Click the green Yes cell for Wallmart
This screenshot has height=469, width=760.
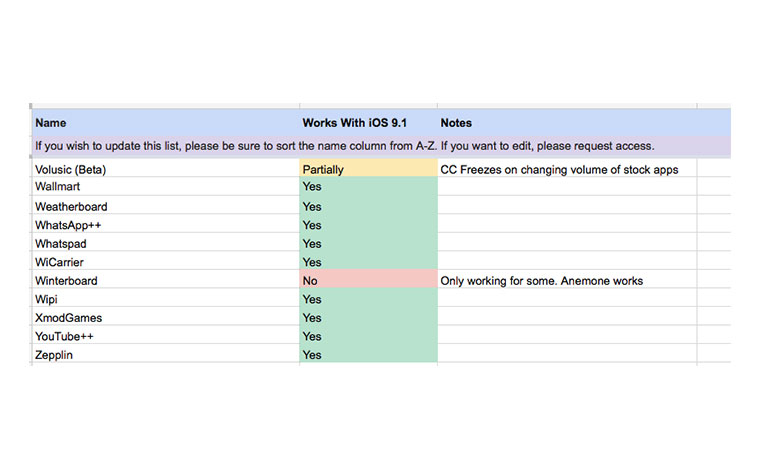click(x=368, y=187)
